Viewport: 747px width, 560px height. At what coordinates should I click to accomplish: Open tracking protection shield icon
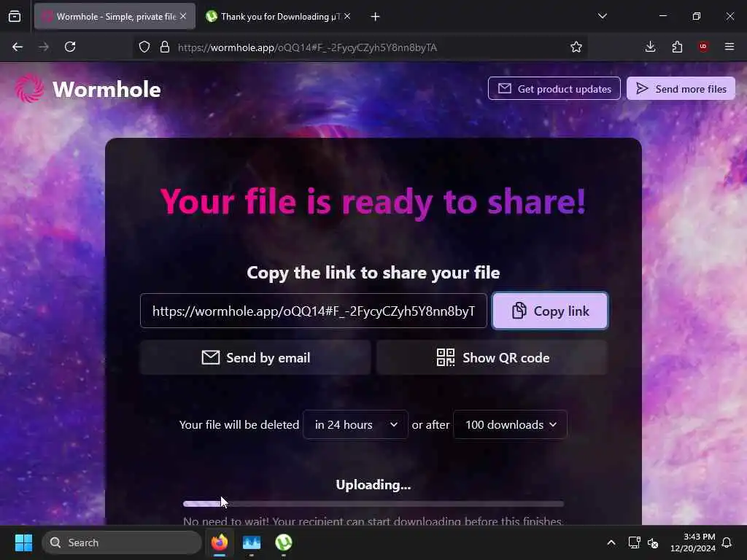point(144,47)
